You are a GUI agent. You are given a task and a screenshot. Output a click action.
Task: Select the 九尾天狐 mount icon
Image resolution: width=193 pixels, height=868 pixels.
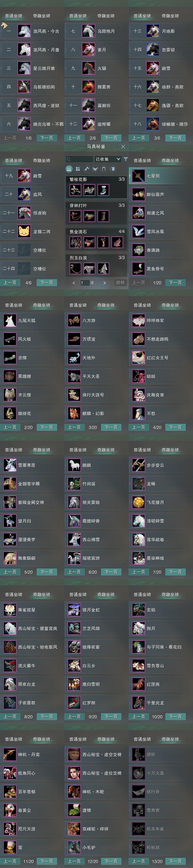pos(10,320)
